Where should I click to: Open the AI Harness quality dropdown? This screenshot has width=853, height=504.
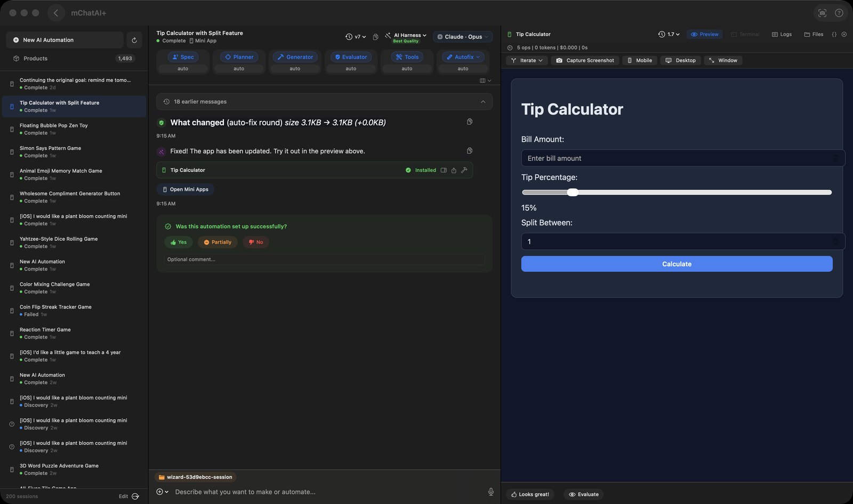(x=406, y=37)
